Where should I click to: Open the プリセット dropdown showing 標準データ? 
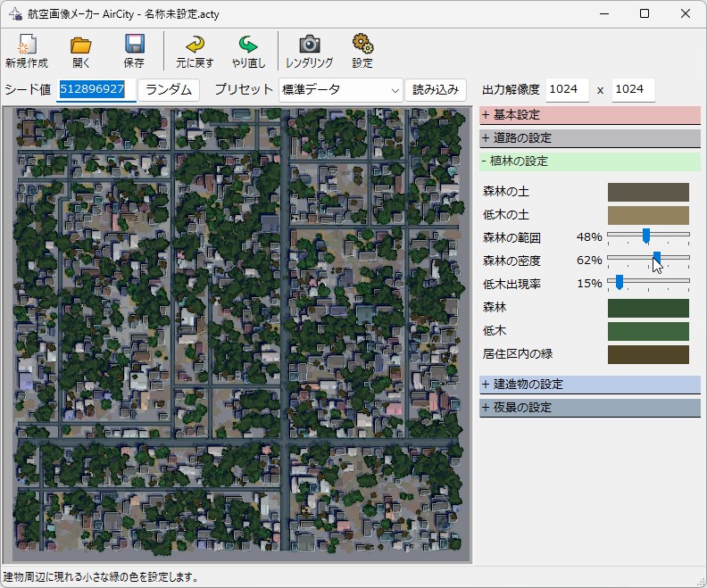340,90
